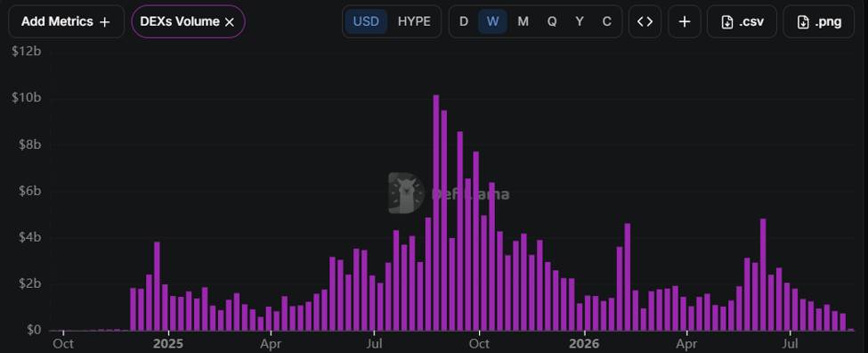Click the tall bar before 2025 label
This screenshot has height=353, width=868.
pyautogui.click(x=157, y=286)
